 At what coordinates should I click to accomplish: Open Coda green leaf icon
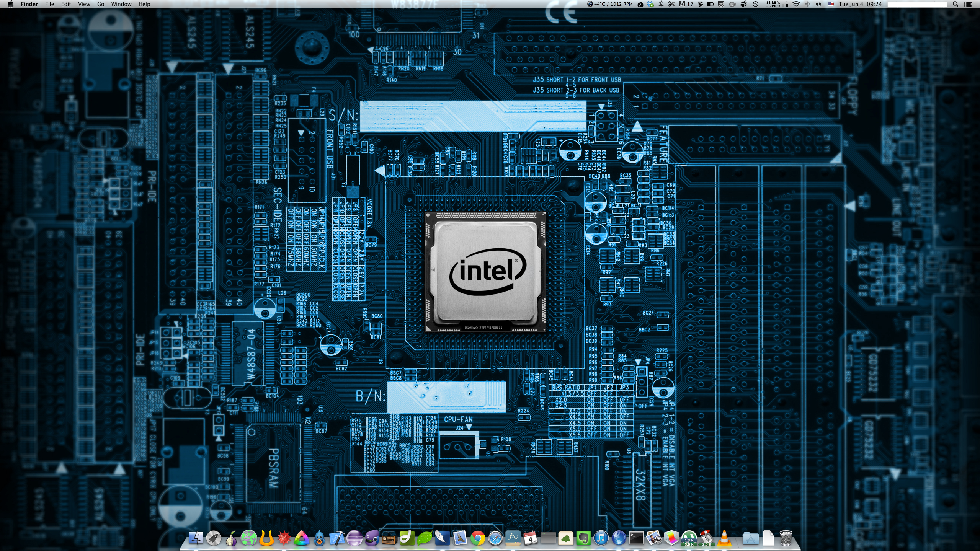coord(425,538)
